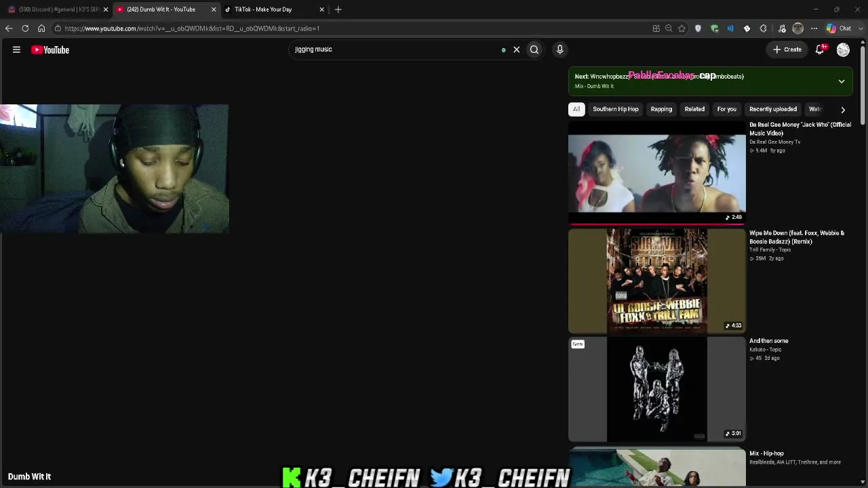Select the Southern Hip Hop chip

[x=616, y=109]
